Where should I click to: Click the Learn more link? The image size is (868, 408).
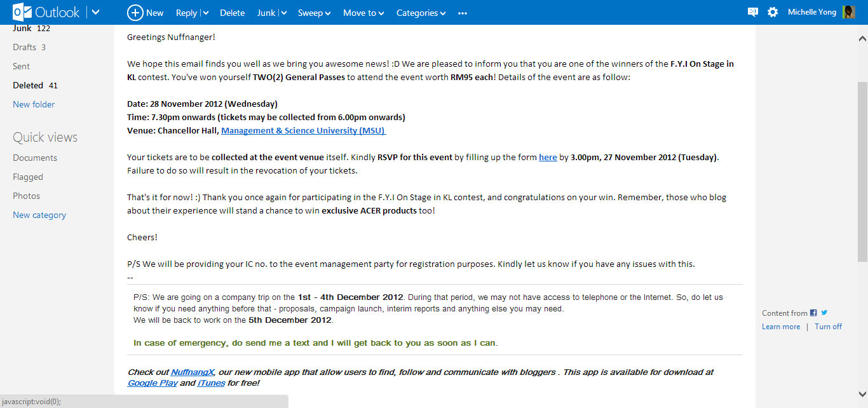click(x=781, y=327)
